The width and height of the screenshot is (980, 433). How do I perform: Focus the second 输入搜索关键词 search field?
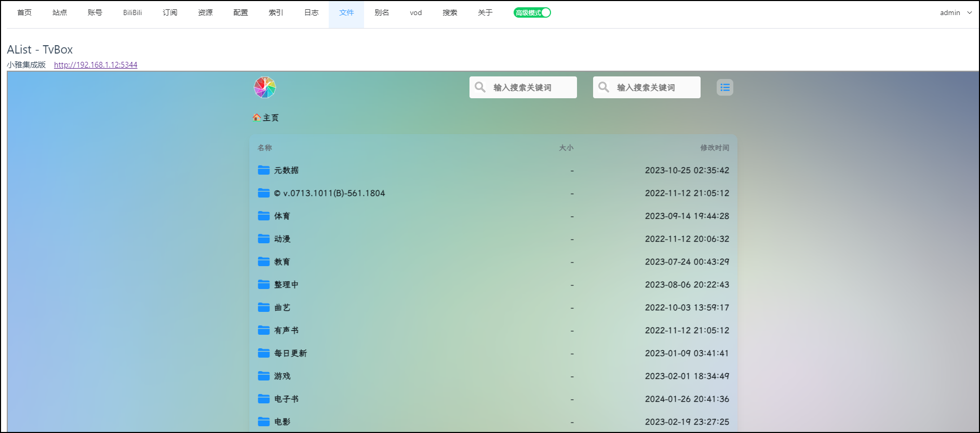tap(647, 87)
